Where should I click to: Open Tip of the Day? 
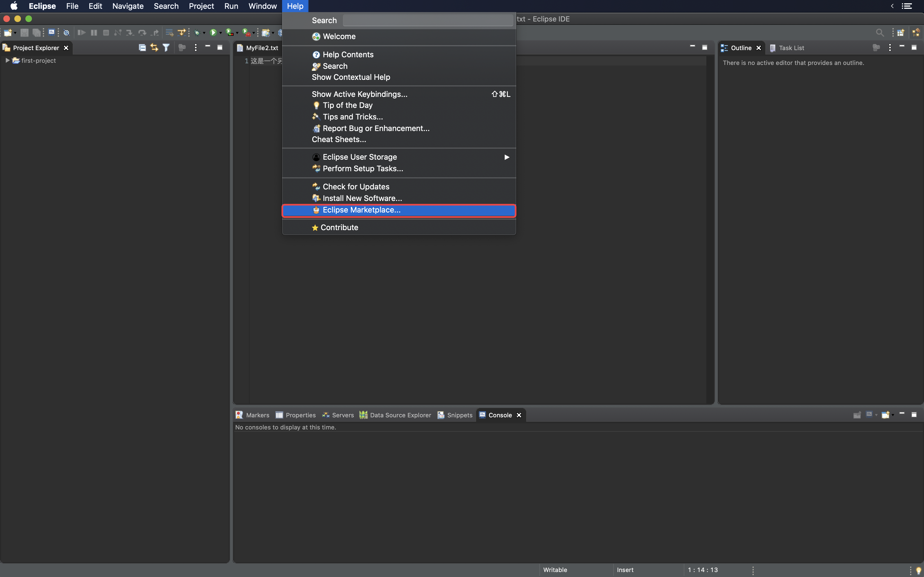click(x=399, y=105)
